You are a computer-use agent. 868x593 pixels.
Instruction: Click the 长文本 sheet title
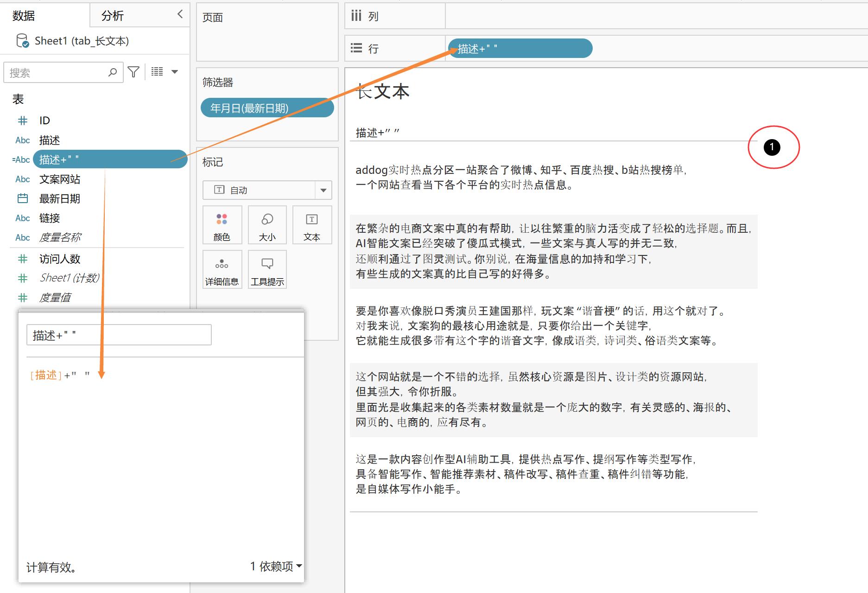pos(383,91)
